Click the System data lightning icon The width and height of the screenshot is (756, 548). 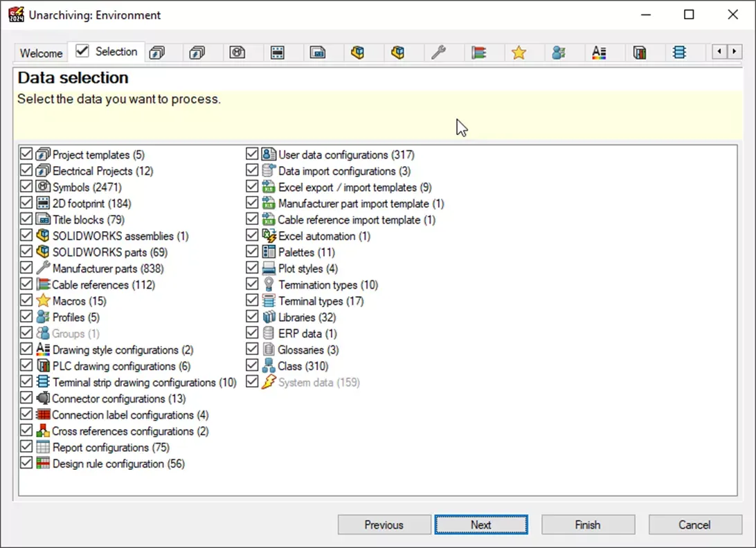[269, 382]
